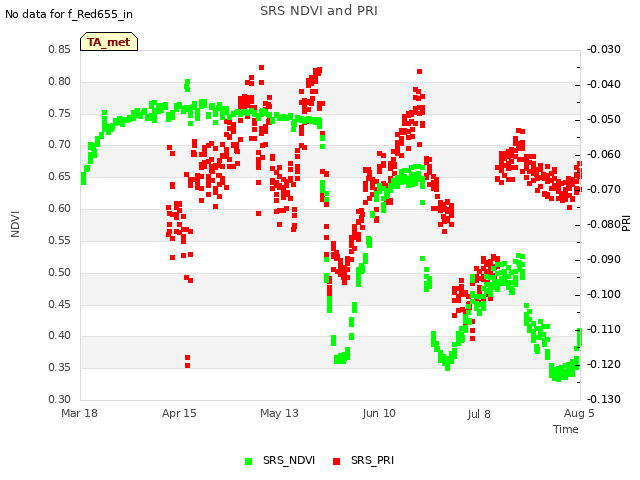Click the 0.65 NDVI axis value

coord(60,176)
